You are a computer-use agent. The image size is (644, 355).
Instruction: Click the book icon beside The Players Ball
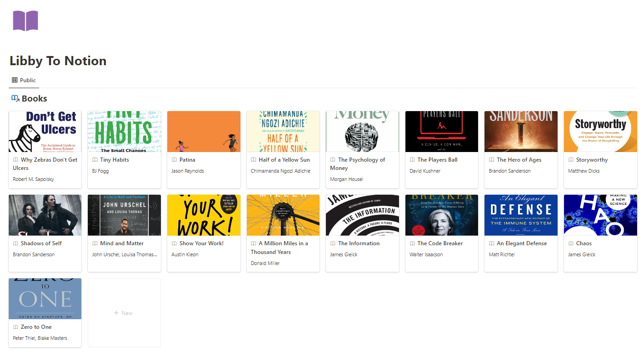pos(412,160)
